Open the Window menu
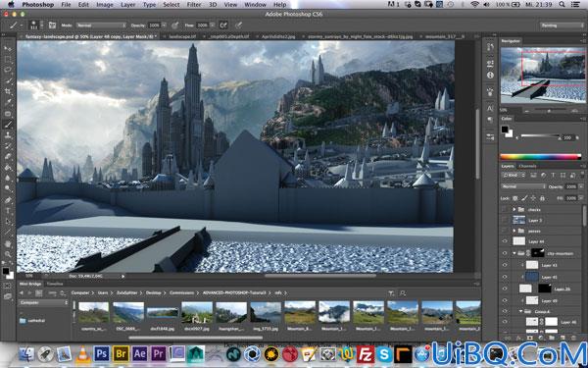588x368 pixels. (x=255, y=5)
